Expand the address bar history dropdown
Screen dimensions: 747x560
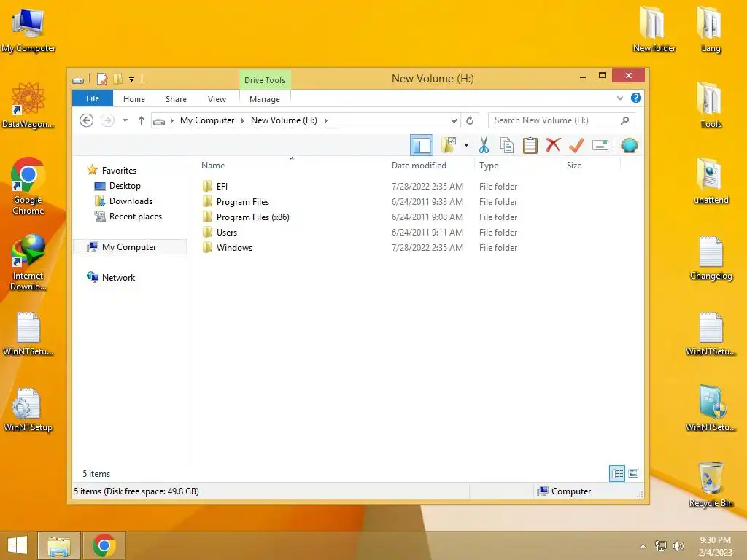[454, 120]
